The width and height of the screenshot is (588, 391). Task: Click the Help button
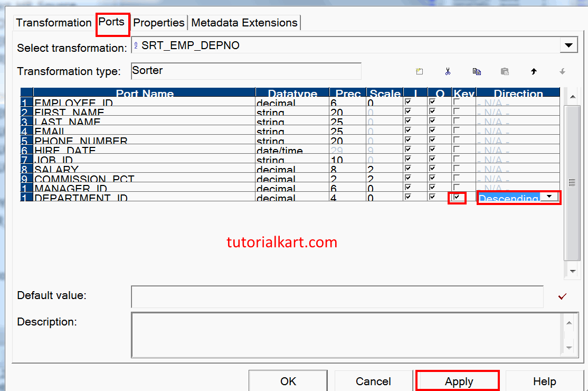click(x=544, y=381)
